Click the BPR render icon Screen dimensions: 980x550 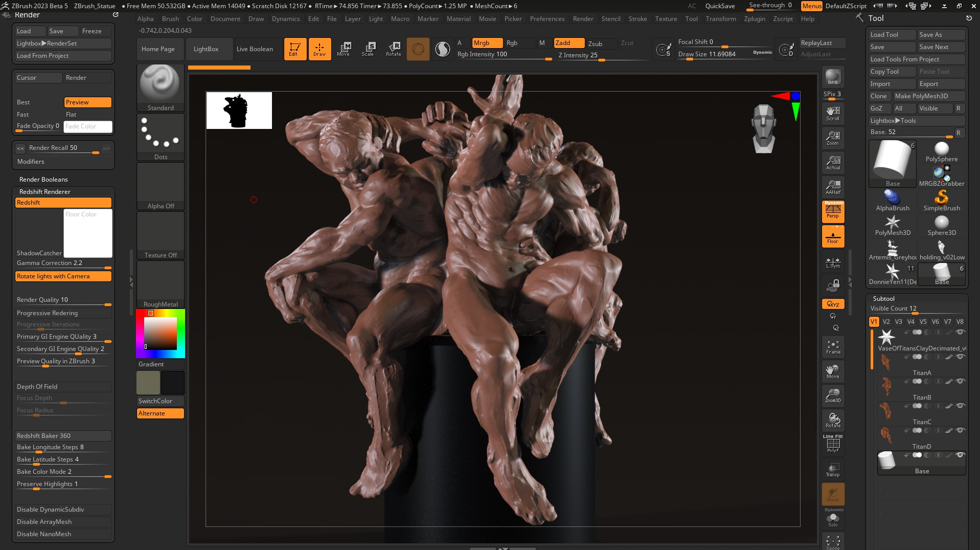tap(833, 77)
